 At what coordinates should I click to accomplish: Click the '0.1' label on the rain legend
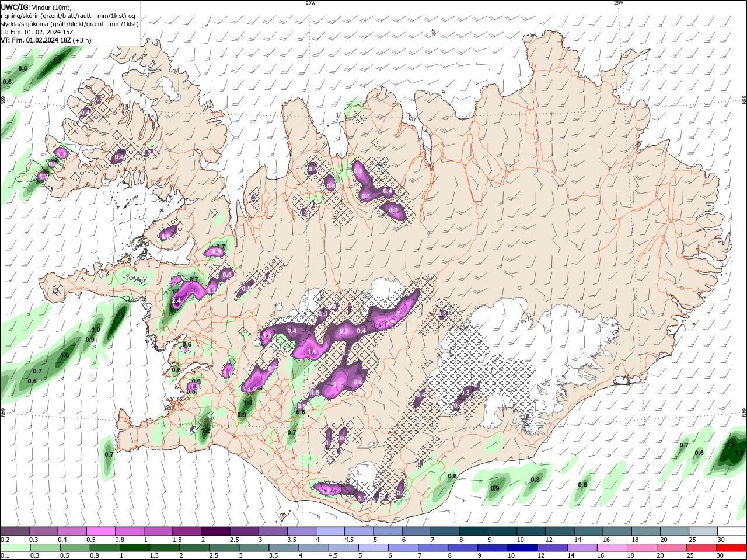coord(4,556)
